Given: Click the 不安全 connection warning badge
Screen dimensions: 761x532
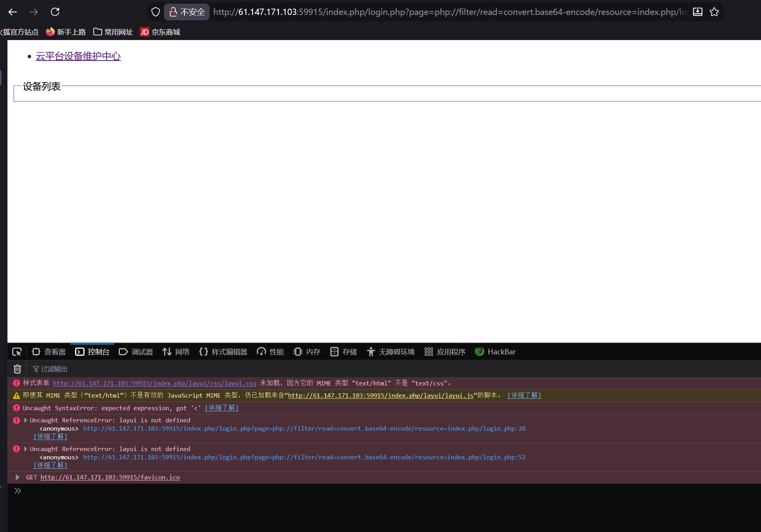Looking at the screenshot, I should point(187,12).
